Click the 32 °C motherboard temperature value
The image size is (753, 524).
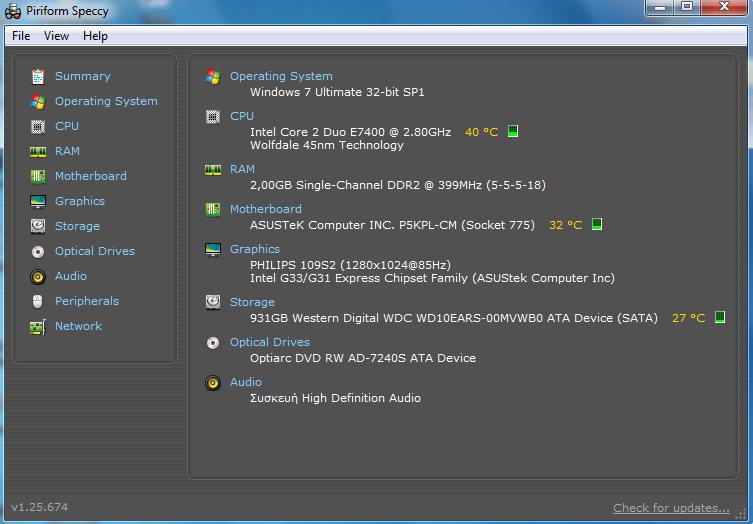pos(566,225)
